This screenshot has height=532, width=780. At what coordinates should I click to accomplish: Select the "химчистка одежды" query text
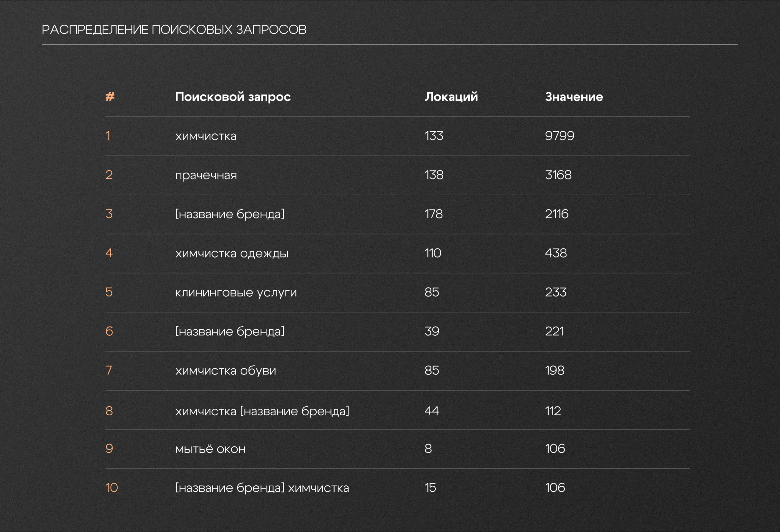232,253
